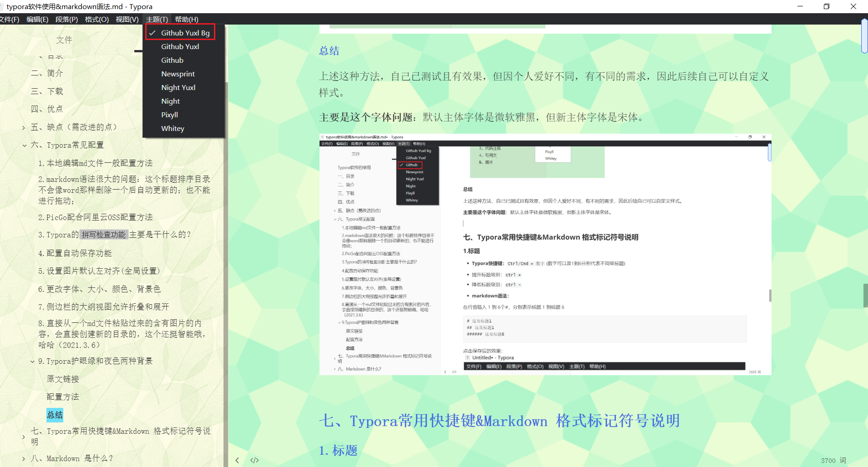Viewport: 868px width, 467px height.
Task: Apply the Night theme
Action: (171, 101)
